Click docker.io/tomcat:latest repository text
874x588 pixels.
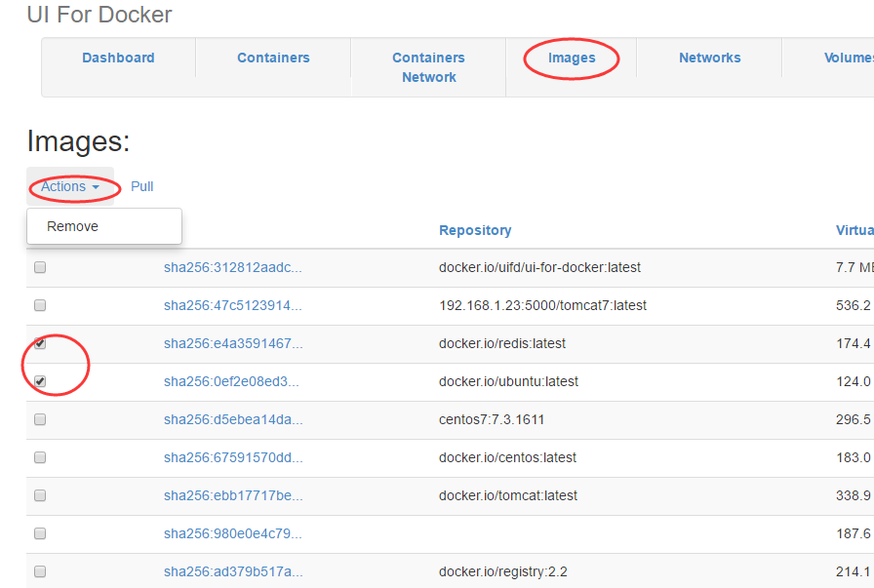[508, 495]
